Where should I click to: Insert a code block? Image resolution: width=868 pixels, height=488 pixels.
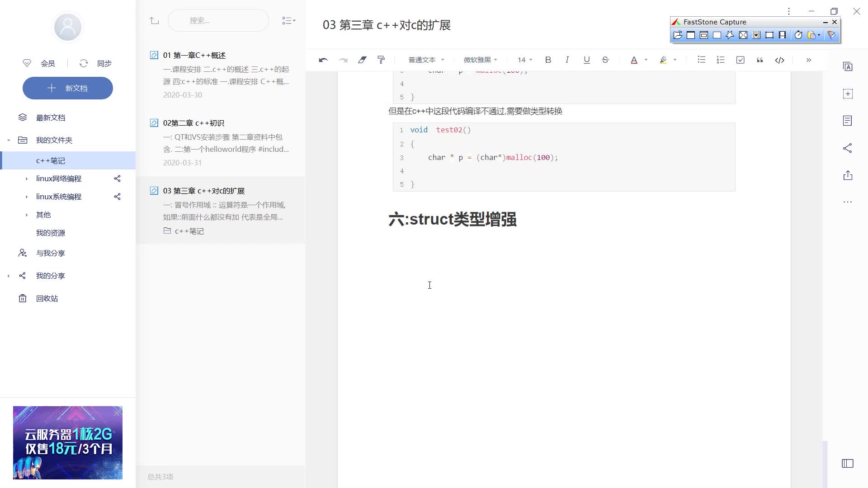(x=779, y=60)
